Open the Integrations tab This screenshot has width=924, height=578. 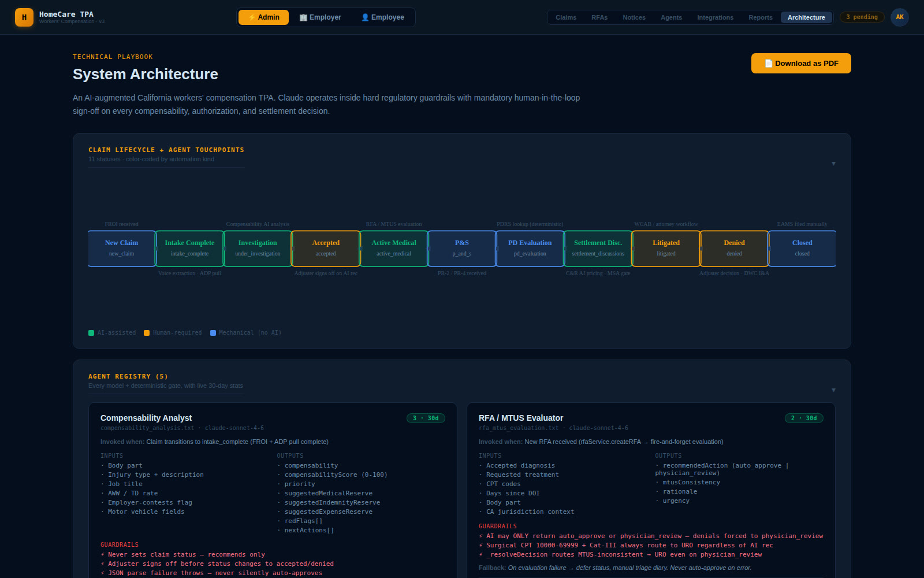point(715,17)
